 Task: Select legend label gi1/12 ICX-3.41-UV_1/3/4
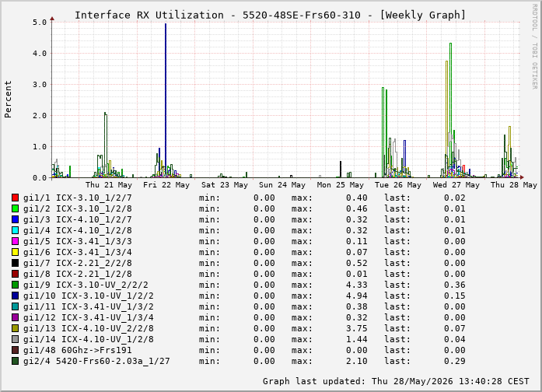(x=89, y=317)
